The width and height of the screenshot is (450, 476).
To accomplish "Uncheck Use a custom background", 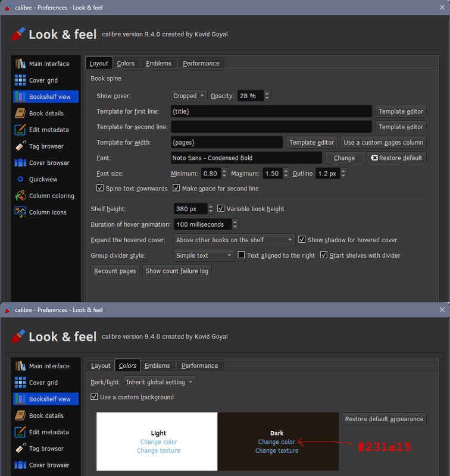I will click(94, 397).
